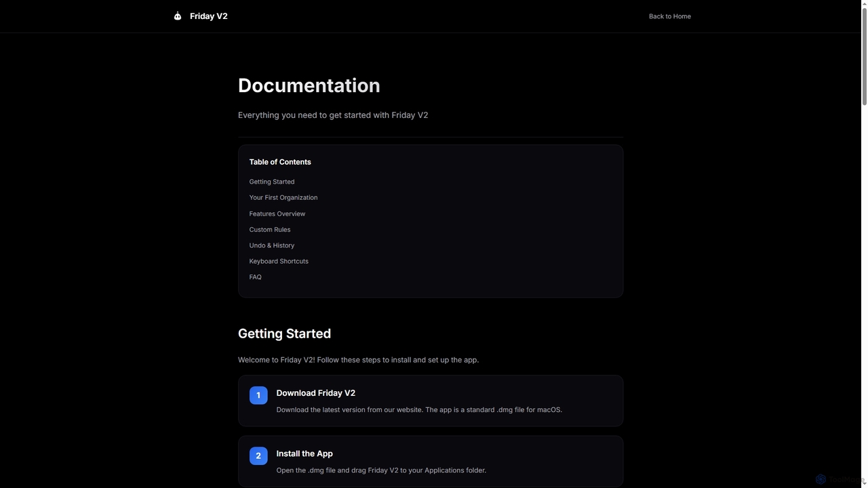The width and height of the screenshot is (868, 488).
Task: Click the Getting Started section heading
Action: click(x=284, y=333)
